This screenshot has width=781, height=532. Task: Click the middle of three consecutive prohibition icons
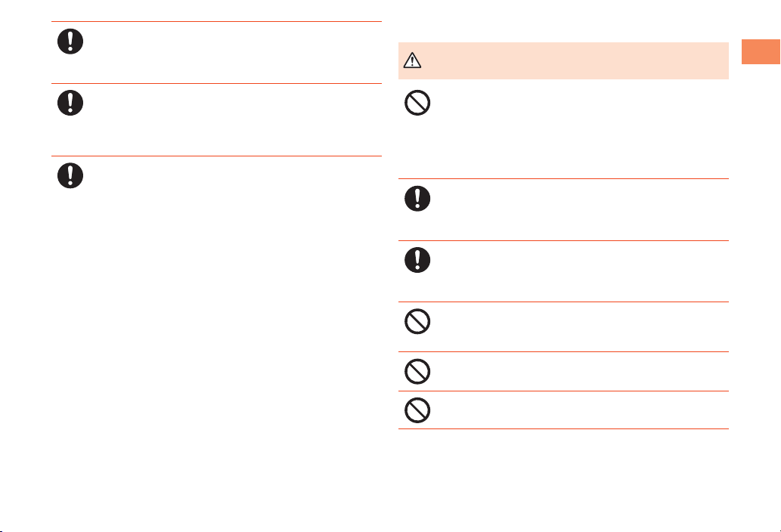tap(417, 371)
